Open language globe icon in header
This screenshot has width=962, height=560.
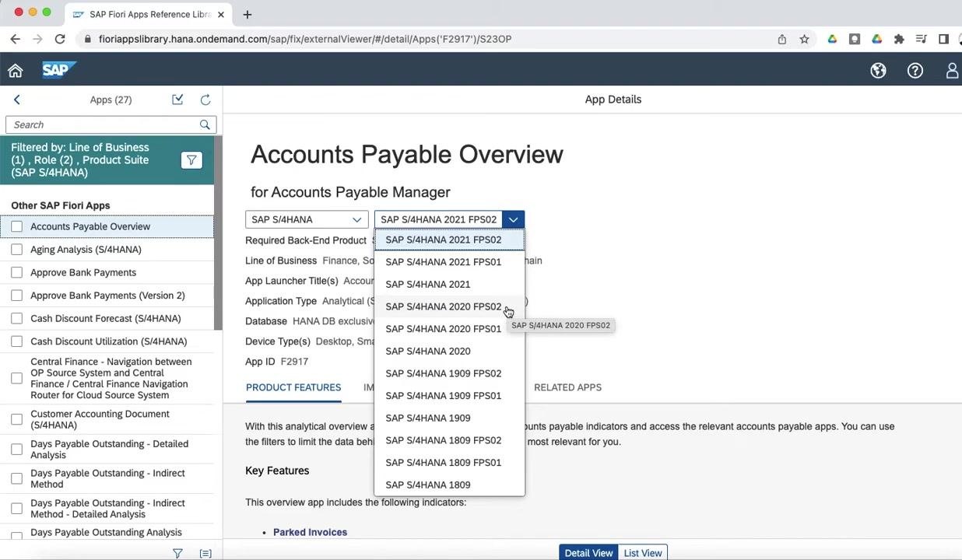tap(878, 71)
